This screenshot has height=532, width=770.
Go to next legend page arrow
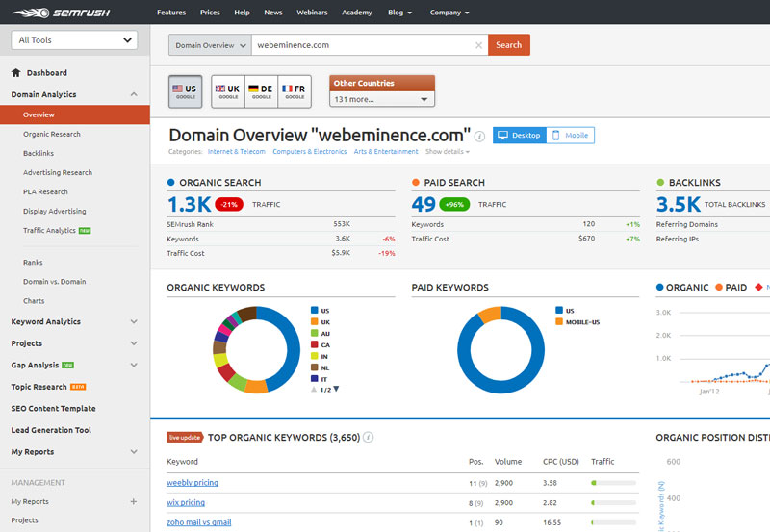pyautogui.click(x=336, y=389)
